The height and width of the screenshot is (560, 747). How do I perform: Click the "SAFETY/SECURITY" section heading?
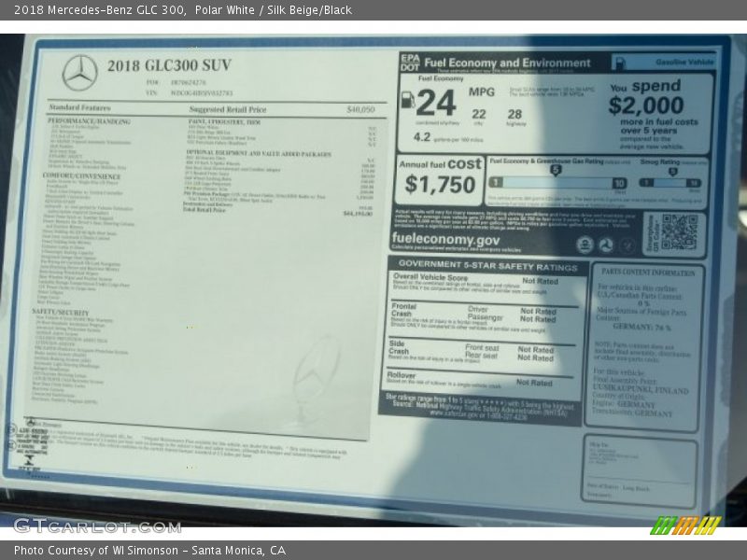61,313
